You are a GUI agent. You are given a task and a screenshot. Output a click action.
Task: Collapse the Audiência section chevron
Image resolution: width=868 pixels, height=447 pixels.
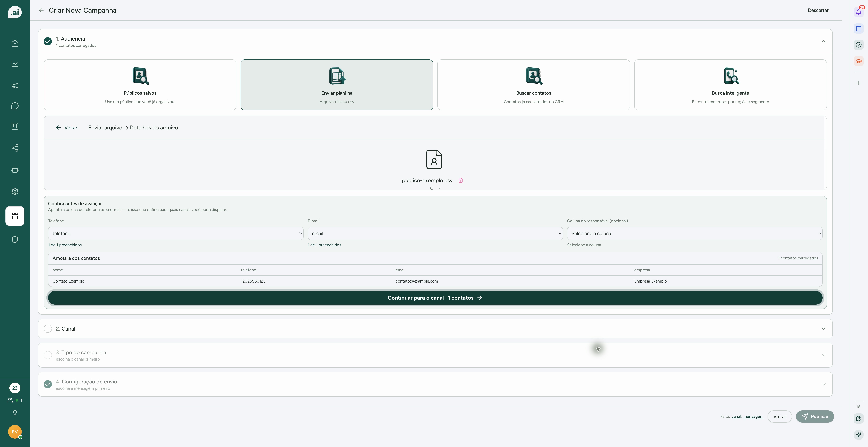click(823, 42)
